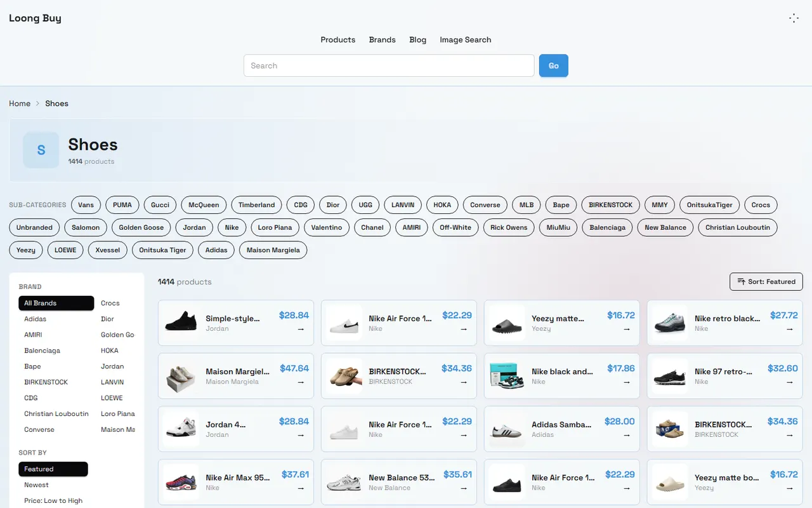Image resolution: width=812 pixels, height=508 pixels.
Task: Click Loong Buy logo link
Action: pyautogui.click(x=35, y=18)
